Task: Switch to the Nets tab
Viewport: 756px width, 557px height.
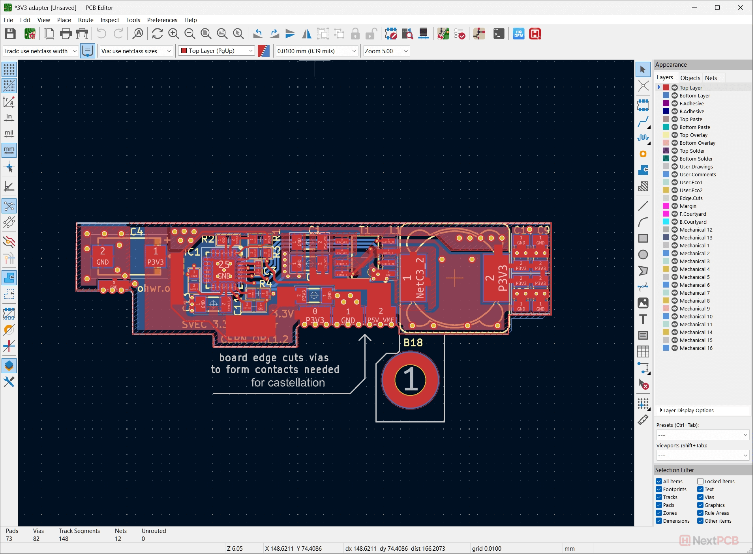Action: coord(711,78)
